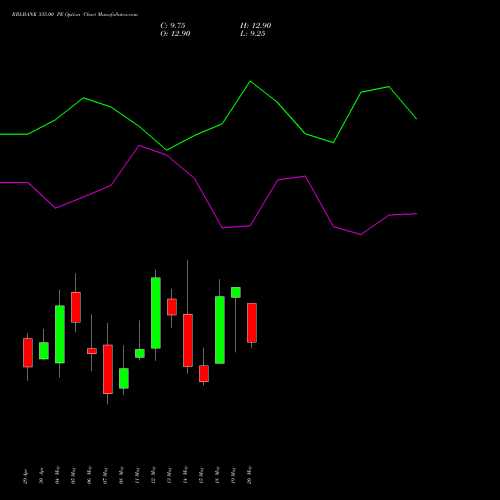The height and width of the screenshot is (500, 500).
Task: Click the small green candle above 19 May
Action: 236,292
